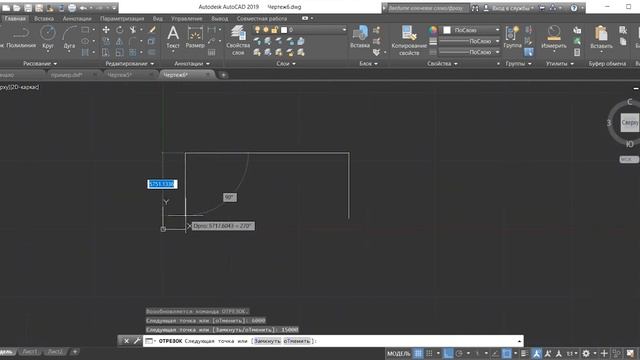640x360 pixels.
Task: Toggle ortho mode in status bar
Action: (448, 353)
